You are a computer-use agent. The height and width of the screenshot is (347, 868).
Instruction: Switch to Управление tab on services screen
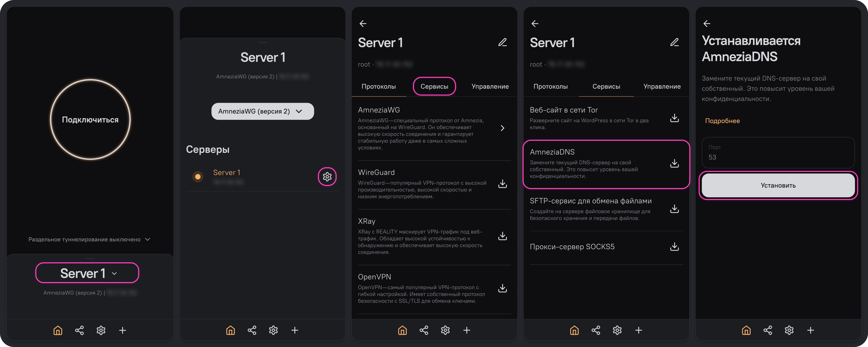(x=662, y=87)
